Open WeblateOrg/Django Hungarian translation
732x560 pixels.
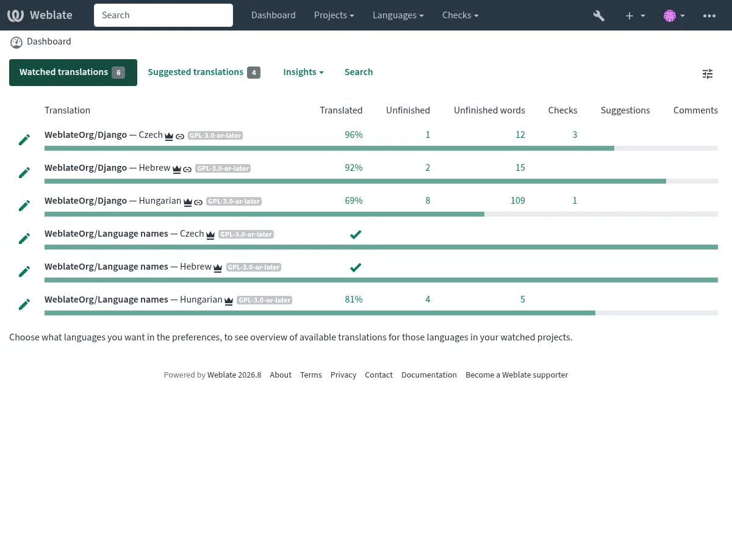(113, 201)
